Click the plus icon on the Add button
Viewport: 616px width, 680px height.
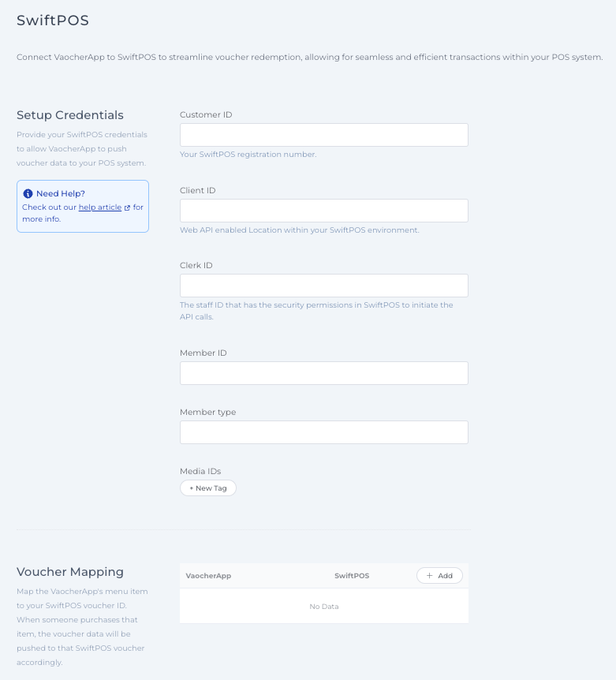tap(430, 575)
